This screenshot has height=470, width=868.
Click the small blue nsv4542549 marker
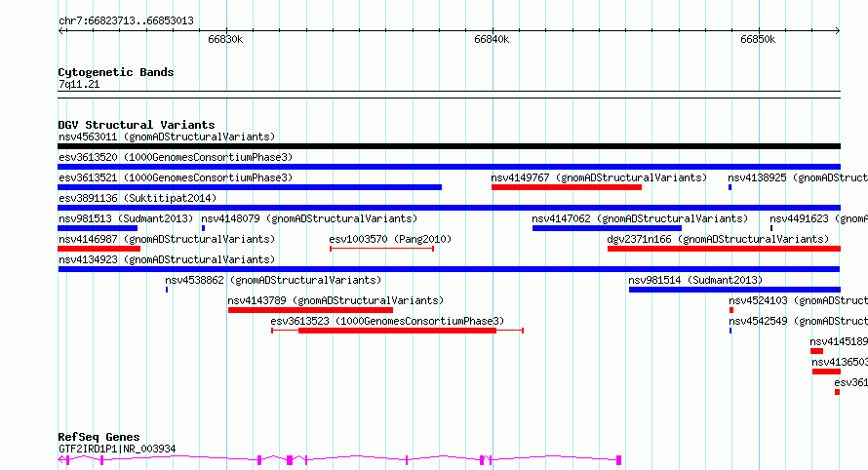click(730, 331)
